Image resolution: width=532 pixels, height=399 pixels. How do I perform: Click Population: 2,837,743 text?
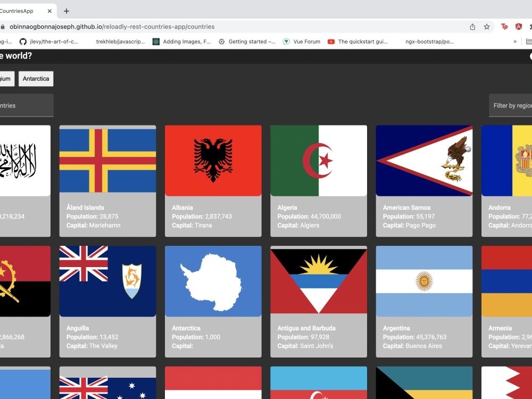(x=202, y=217)
